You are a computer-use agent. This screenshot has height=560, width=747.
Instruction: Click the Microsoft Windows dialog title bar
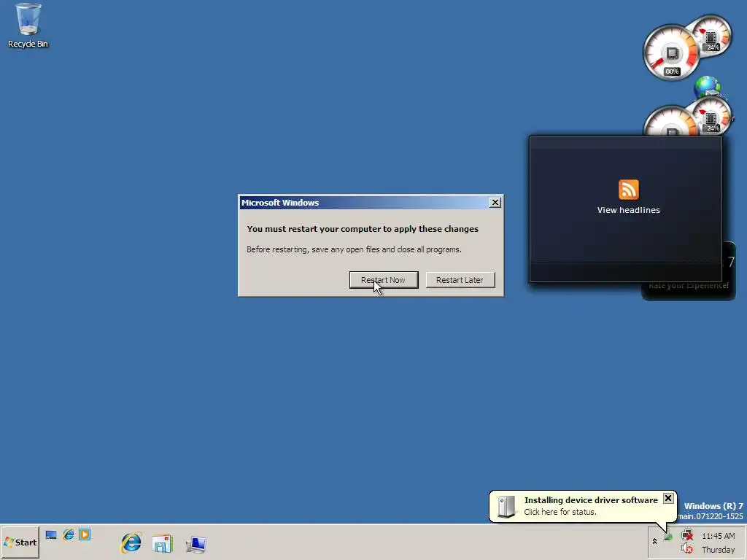(x=364, y=203)
